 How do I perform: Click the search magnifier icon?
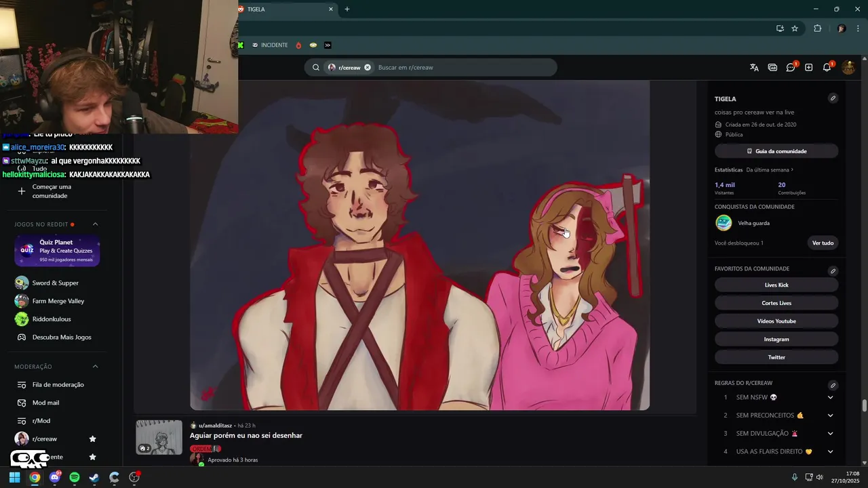click(x=316, y=67)
